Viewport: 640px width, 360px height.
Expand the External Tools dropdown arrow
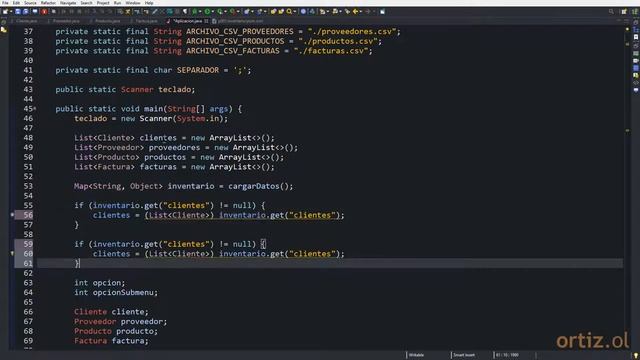click(x=238, y=11)
